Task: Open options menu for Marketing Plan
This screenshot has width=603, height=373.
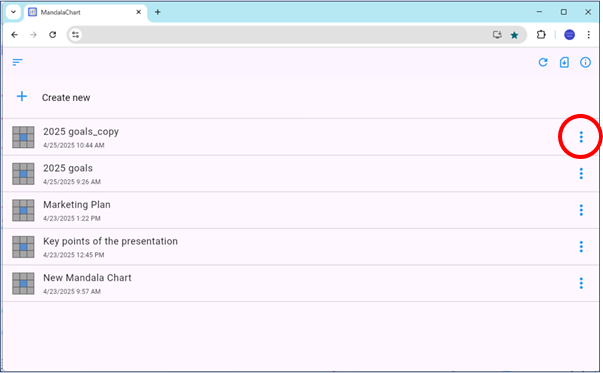Action: pyautogui.click(x=581, y=210)
